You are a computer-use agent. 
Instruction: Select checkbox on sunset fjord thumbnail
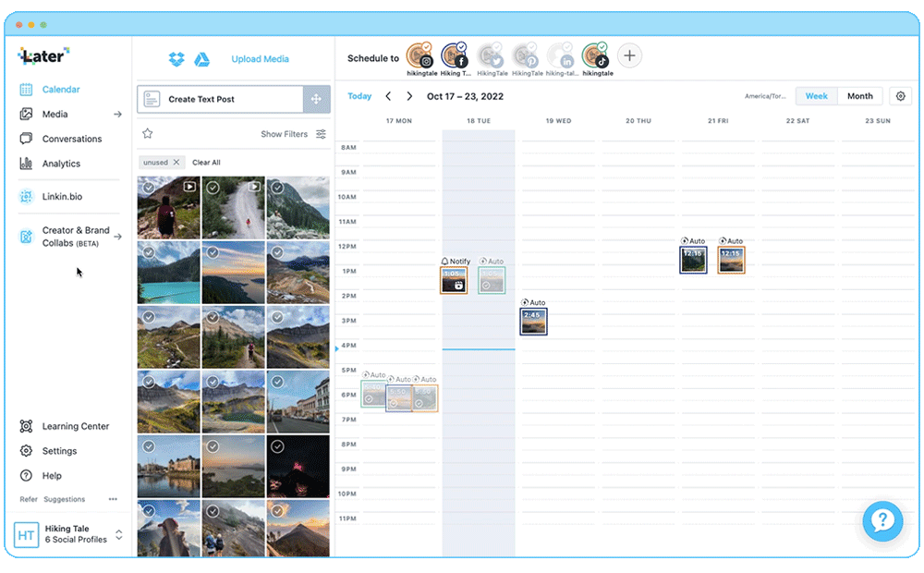pyautogui.click(x=213, y=252)
